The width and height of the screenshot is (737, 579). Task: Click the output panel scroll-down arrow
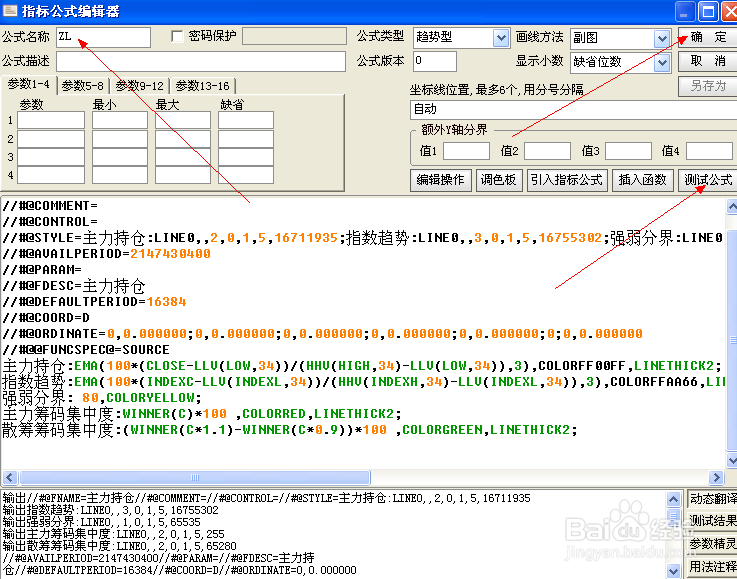point(674,571)
